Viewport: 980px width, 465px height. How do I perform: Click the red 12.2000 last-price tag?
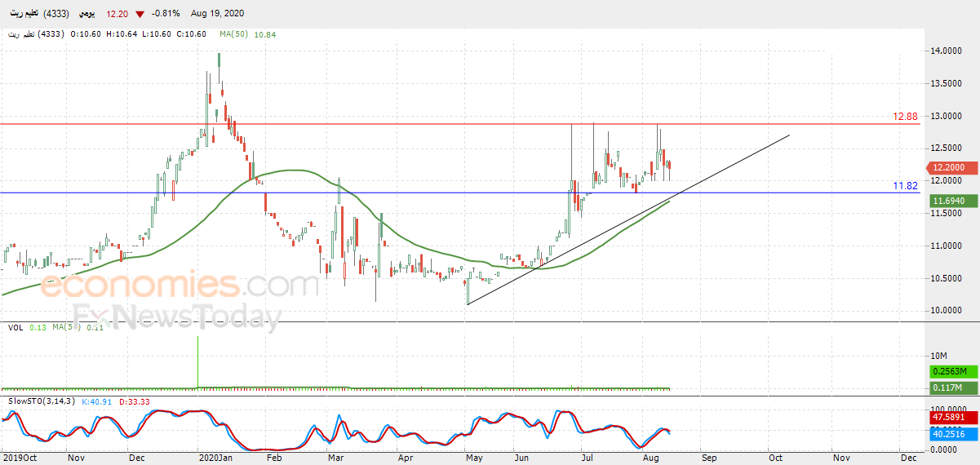tap(954, 166)
